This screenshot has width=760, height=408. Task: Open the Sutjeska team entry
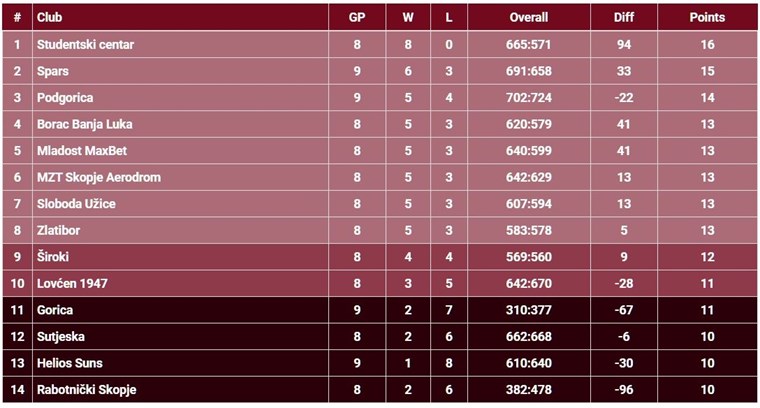pyautogui.click(x=61, y=336)
